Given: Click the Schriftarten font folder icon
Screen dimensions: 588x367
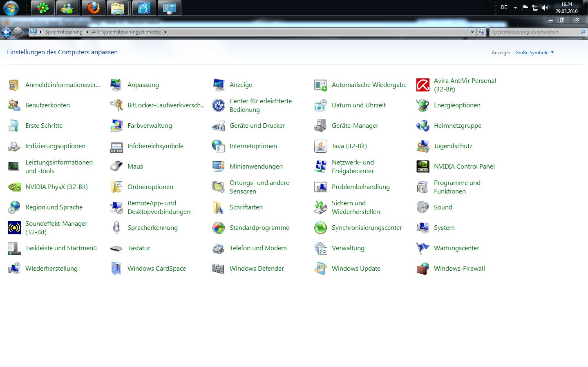Looking at the screenshot, I should tap(218, 207).
